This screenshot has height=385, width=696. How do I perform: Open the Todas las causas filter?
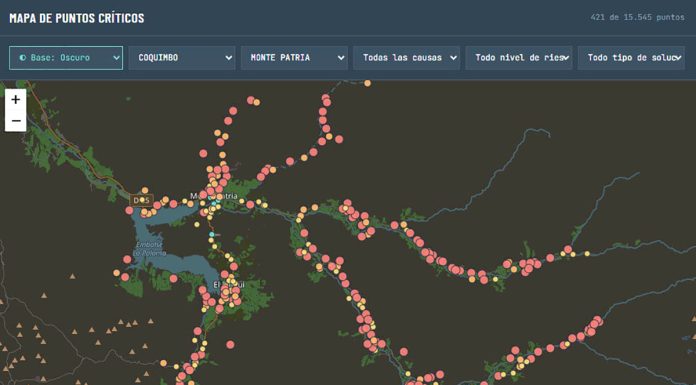click(406, 58)
